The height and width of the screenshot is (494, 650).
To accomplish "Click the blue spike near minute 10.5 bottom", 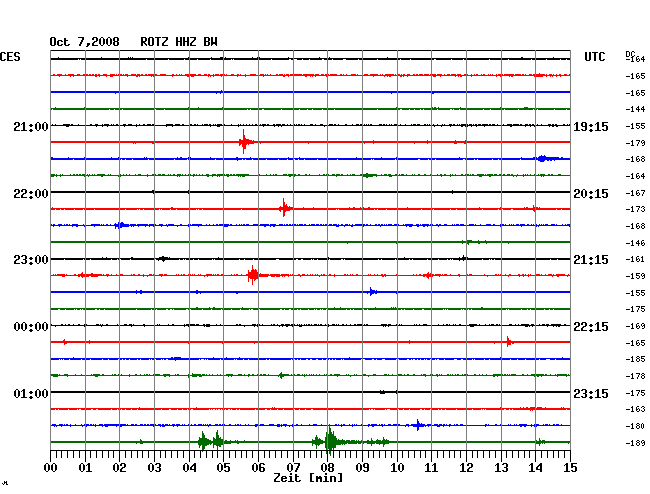I will (418, 425).
